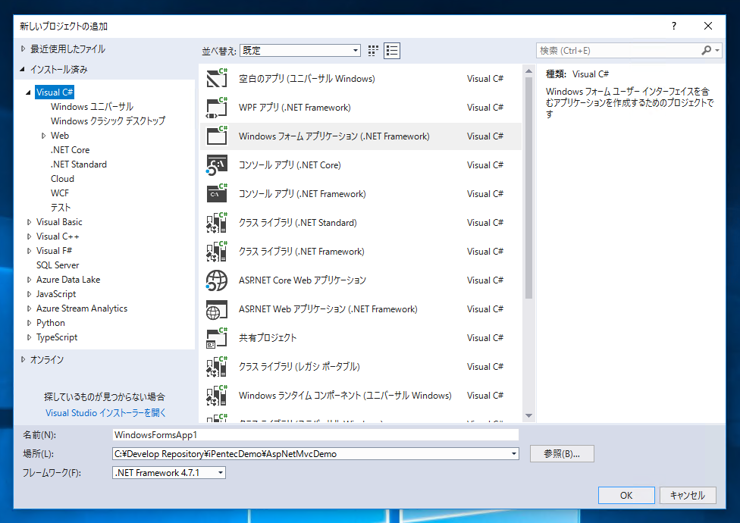Collapse the Visual C# tree node
This screenshot has height=523, width=740.
[x=29, y=93]
